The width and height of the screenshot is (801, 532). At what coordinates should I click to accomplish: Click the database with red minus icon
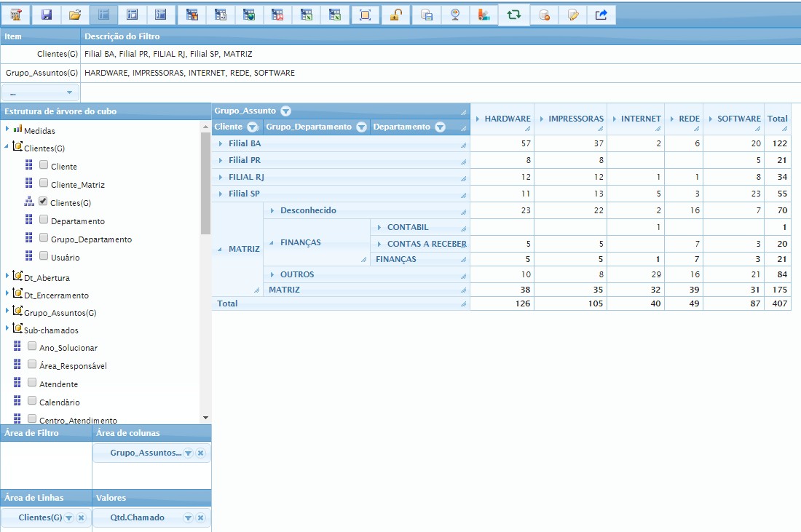[545, 15]
